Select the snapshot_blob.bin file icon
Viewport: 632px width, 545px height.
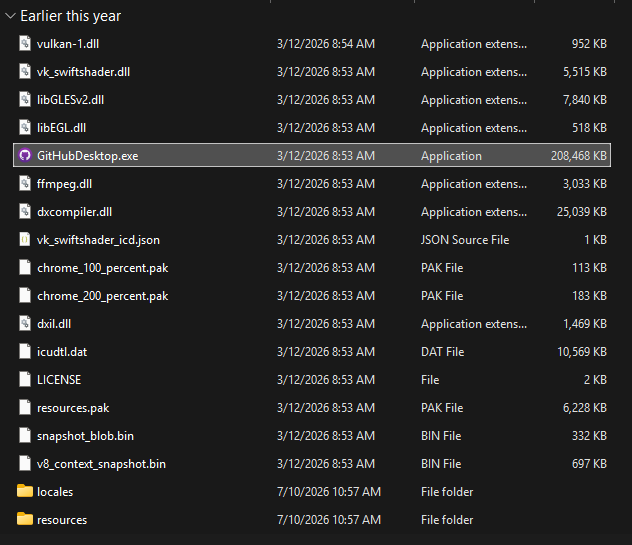coord(25,436)
